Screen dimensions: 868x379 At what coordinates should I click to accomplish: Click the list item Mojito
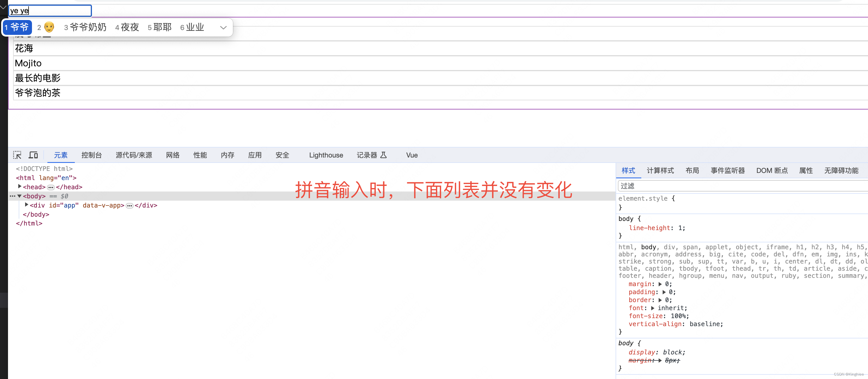(x=440, y=63)
